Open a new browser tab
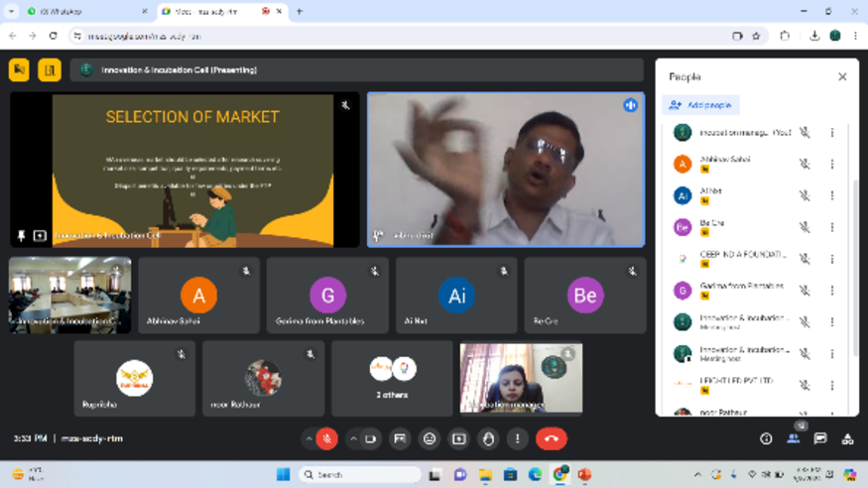The image size is (868, 488). pos(300,11)
